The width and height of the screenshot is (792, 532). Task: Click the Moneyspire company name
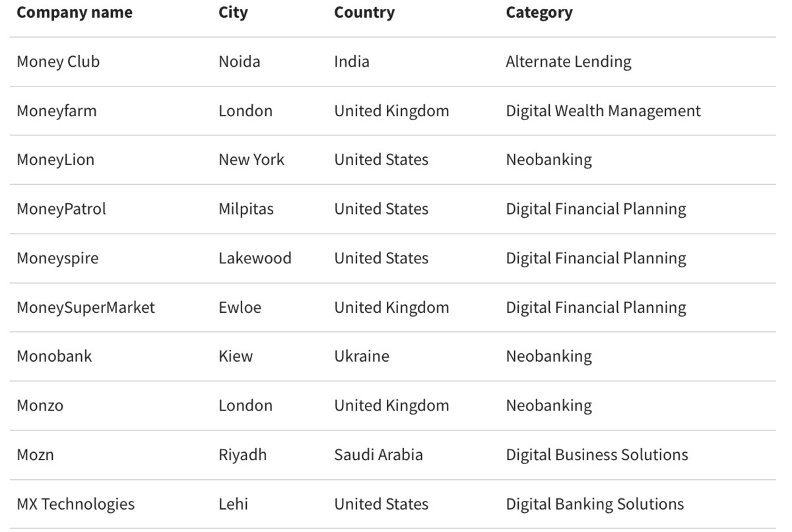pos(57,258)
